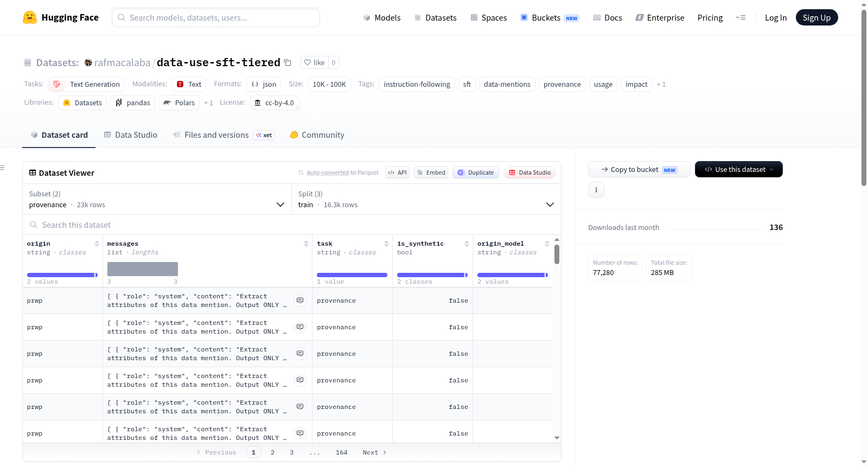
Task: Go to Spaces in navigation
Action: point(489,17)
